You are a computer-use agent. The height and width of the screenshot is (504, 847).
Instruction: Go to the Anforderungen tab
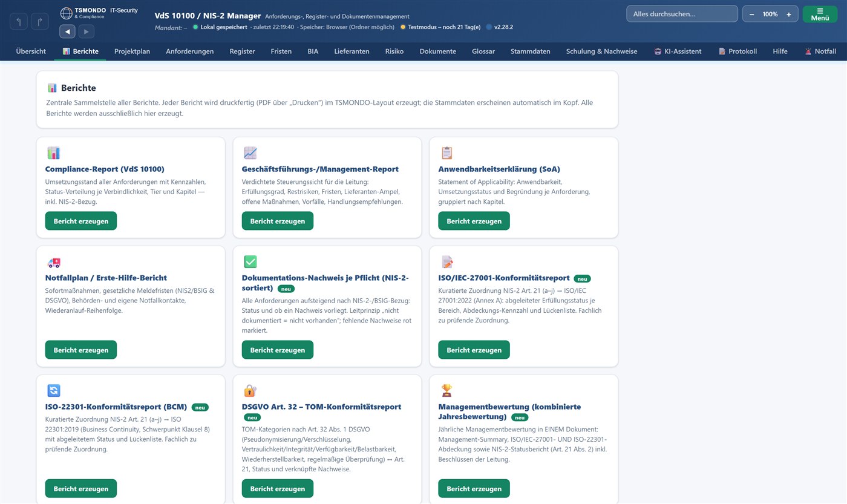click(x=190, y=51)
